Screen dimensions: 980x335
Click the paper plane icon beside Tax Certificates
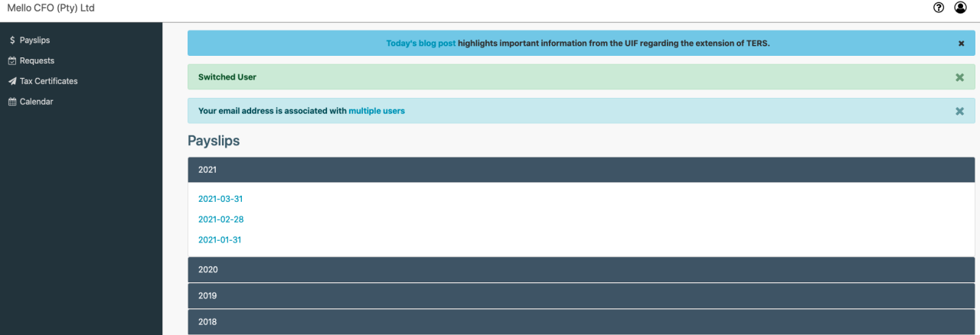[x=12, y=81]
